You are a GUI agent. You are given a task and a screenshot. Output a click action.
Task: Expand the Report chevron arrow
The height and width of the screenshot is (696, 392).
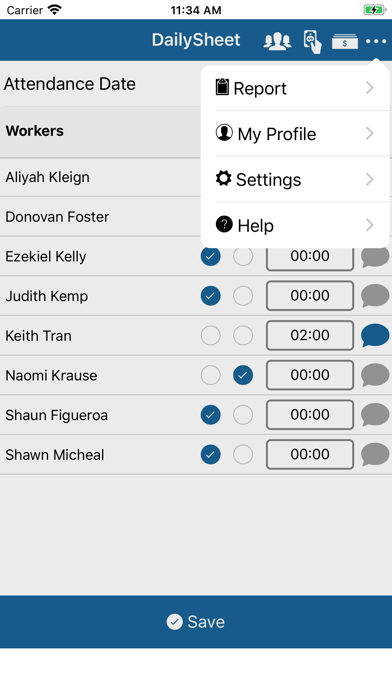tap(370, 88)
